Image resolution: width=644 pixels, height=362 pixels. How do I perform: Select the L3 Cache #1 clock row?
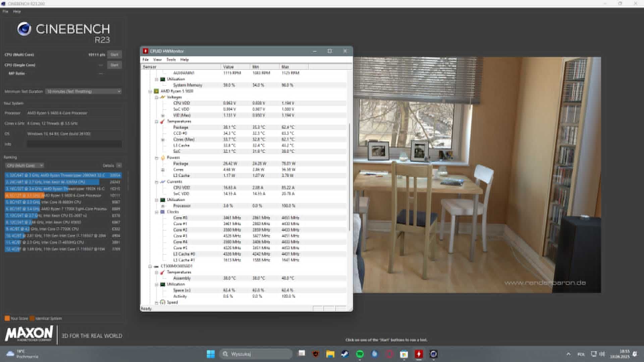[x=244, y=260]
